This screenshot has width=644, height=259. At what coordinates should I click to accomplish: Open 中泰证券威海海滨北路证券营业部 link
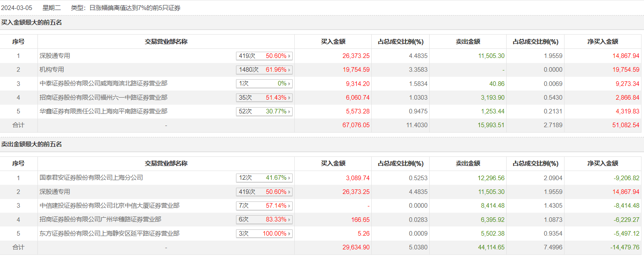pos(103,83)
